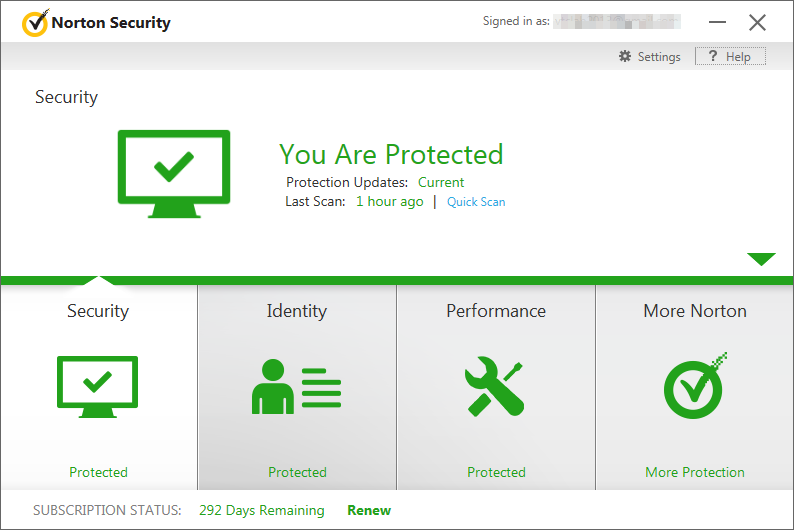Screen dimensions: 794x530
Task: Select the Security tile's monitor icon
Action: point(98,386)
